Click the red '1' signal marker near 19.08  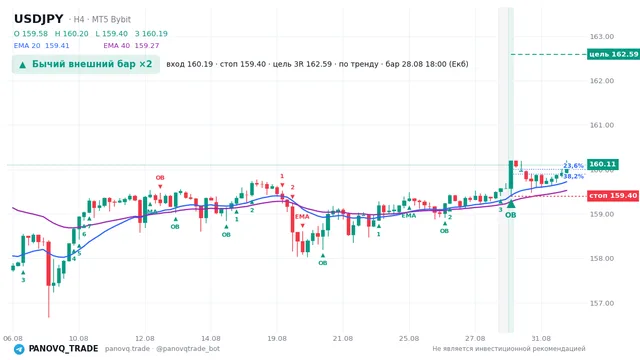click(x=282, y=176)
